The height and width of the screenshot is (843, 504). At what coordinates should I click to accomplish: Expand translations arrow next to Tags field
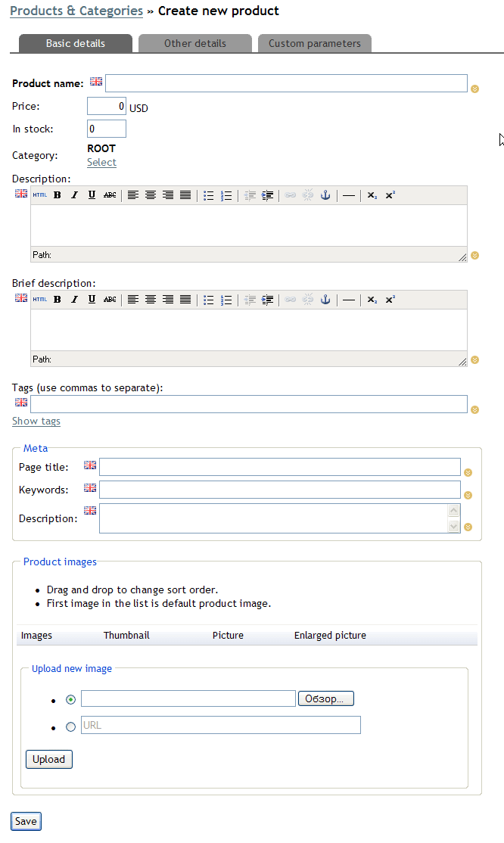[x=475, y=410]
